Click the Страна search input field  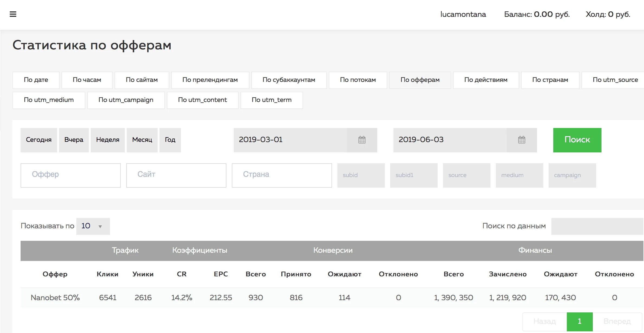pos(282,175)
